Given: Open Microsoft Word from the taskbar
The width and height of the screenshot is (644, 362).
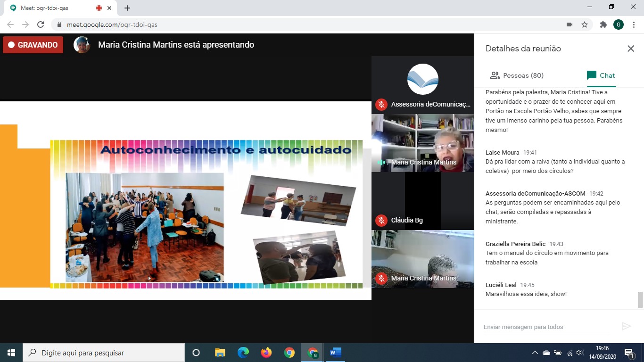Looking at the screenshot, I should pyautogui.click(x=335, y=353).
